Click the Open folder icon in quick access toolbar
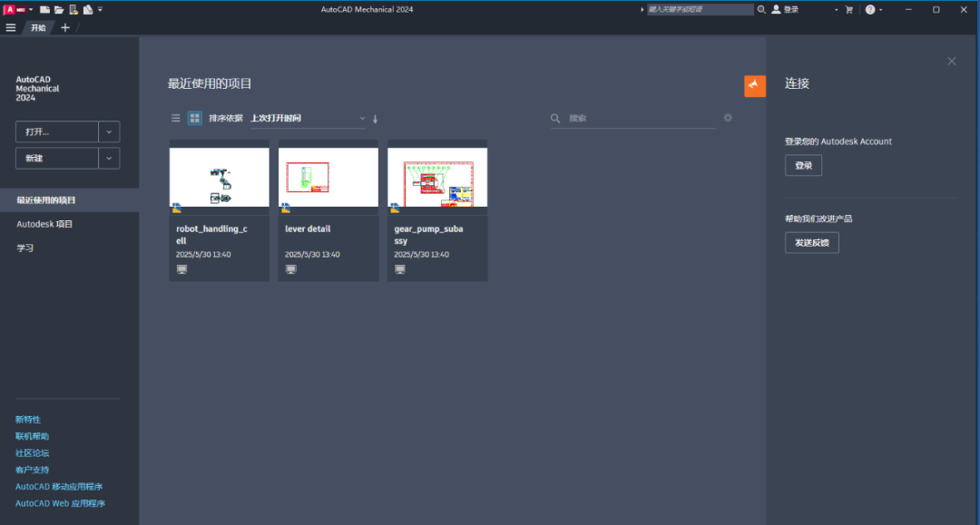 tap(59, 9)
